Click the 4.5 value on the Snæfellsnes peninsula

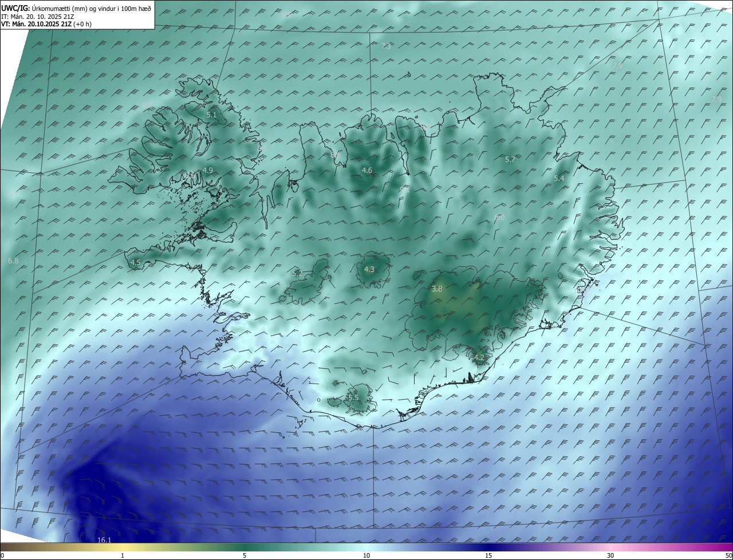[x=136, y=263]
